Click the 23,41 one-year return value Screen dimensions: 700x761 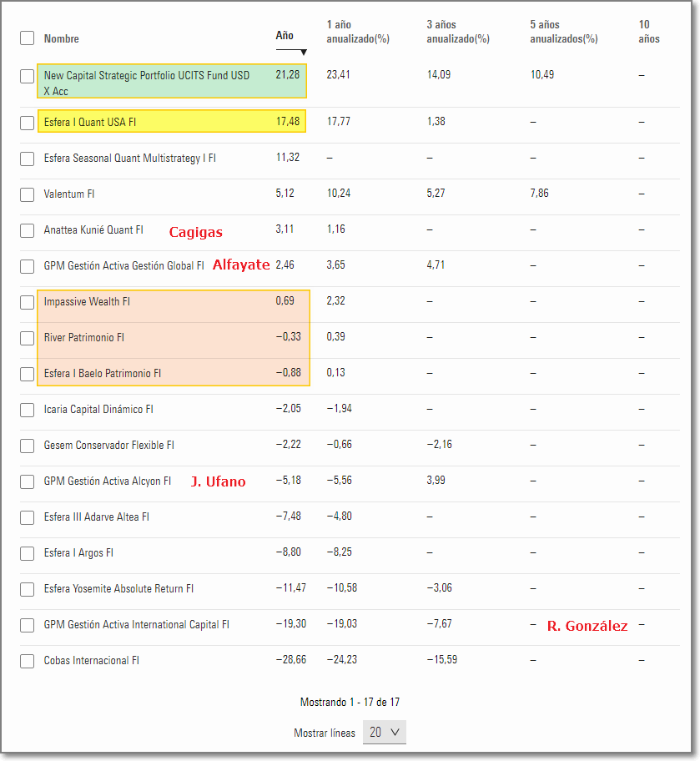339,75
